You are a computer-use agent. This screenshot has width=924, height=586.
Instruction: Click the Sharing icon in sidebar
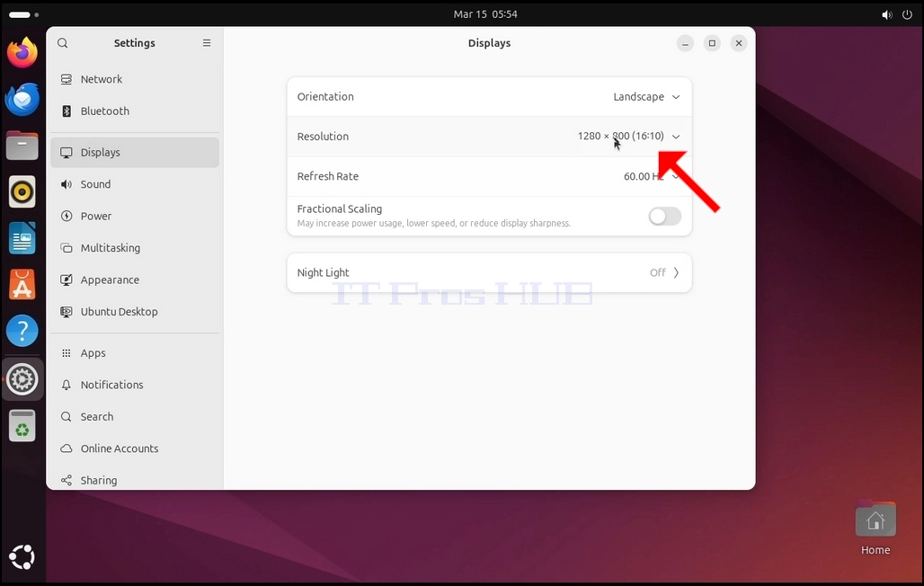pos(67,481)
